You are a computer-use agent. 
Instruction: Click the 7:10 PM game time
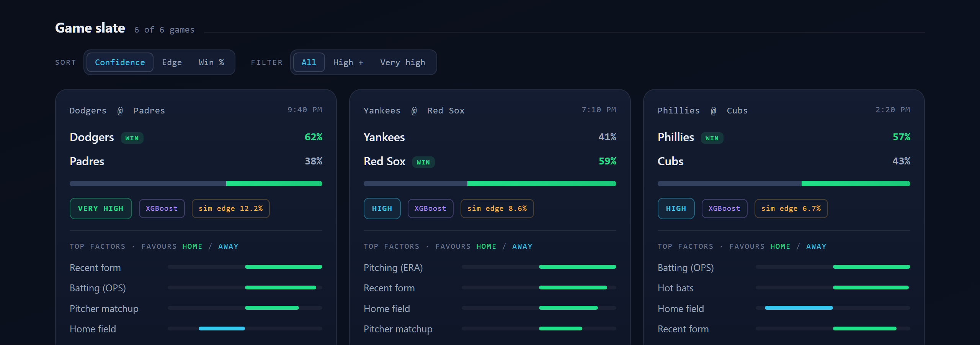click(599, 110)
